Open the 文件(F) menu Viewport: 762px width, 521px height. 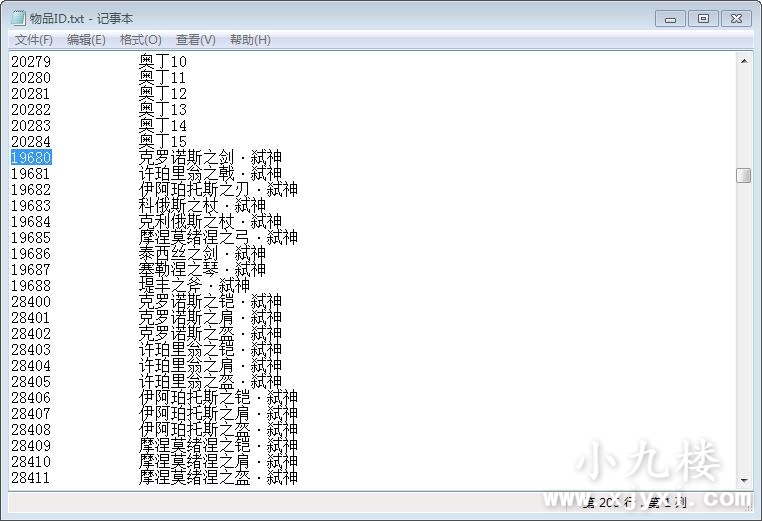(34, 40)
